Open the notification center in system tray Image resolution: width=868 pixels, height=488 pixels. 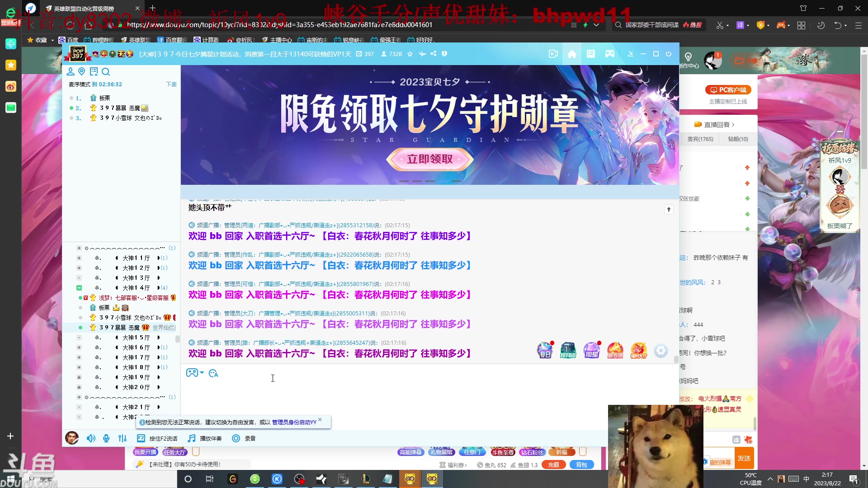click(x=854, y=479)
